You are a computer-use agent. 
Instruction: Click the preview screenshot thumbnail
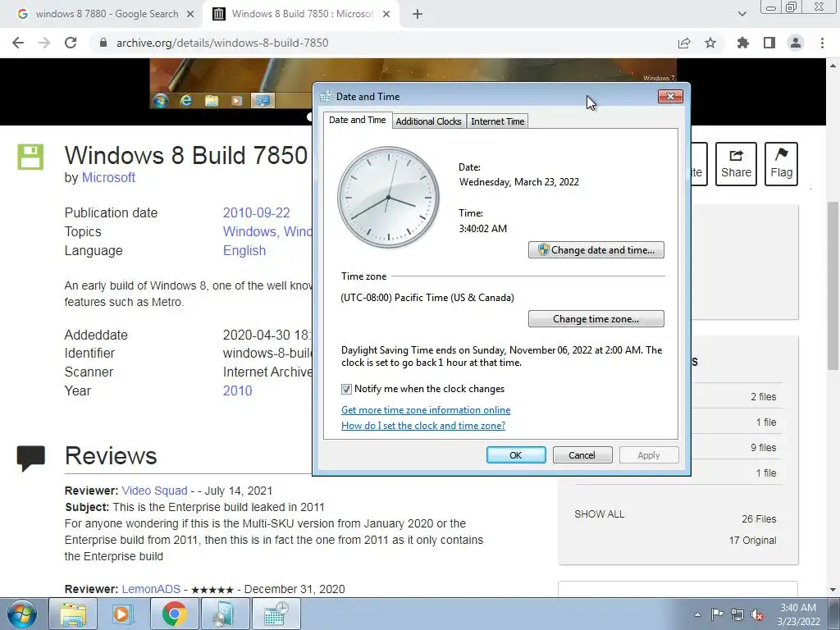pos(413,83)
